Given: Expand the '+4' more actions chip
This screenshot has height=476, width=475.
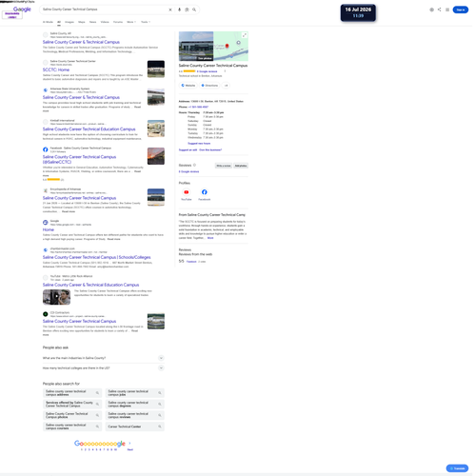Looking at the screenshot, I should (x=226, y=86).
